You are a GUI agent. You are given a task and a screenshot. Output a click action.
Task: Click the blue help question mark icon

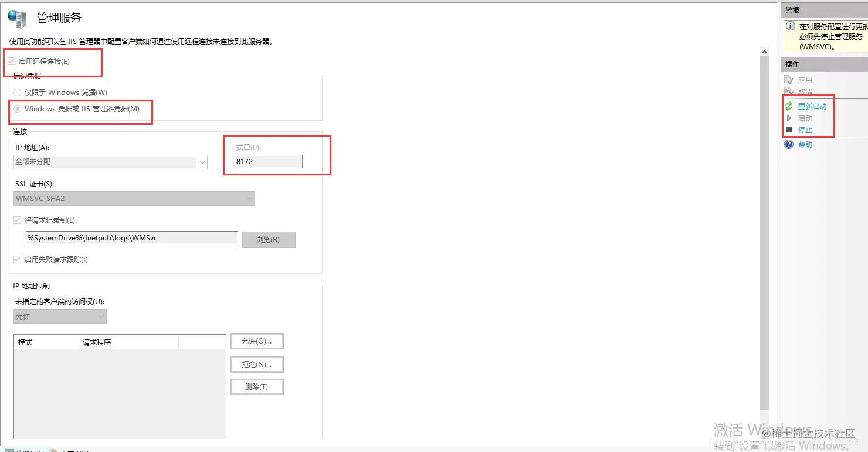pyautogui.click(x=789, y=144)
